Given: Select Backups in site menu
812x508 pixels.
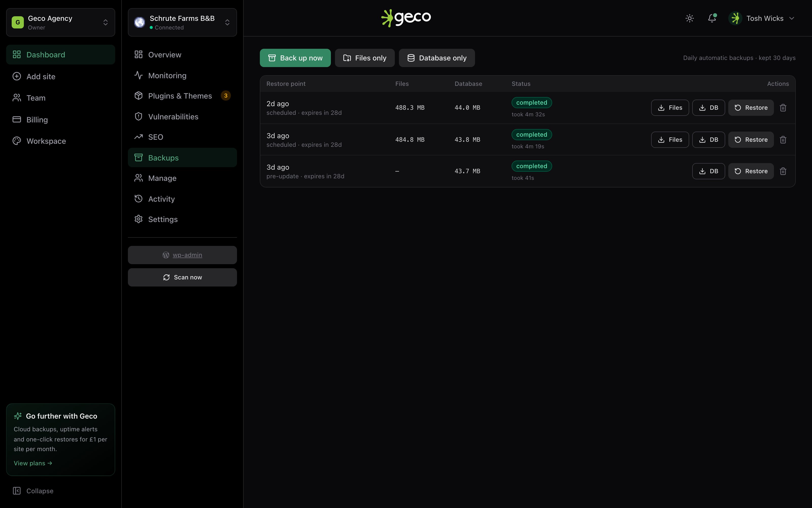Looking at the screenshot, I should click(x=182, y=157).
